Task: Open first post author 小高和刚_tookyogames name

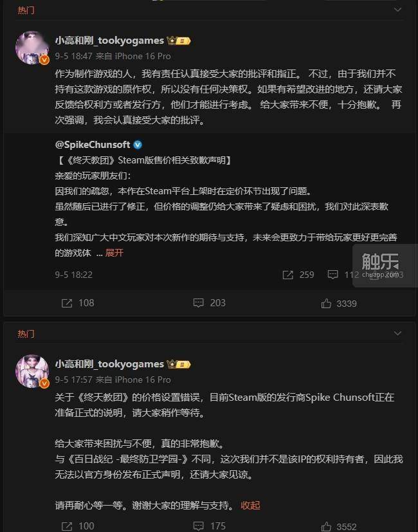Action: pyautogui.click(x=109, y=41)
